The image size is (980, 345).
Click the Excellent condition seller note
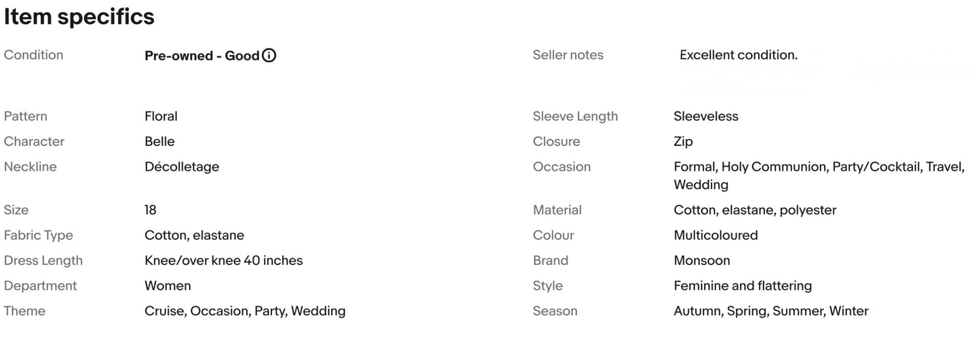click(x=739, y=55)
